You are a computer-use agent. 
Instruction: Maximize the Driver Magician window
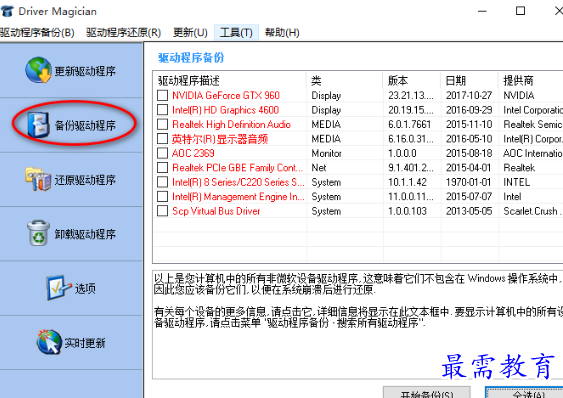[520, 11]
